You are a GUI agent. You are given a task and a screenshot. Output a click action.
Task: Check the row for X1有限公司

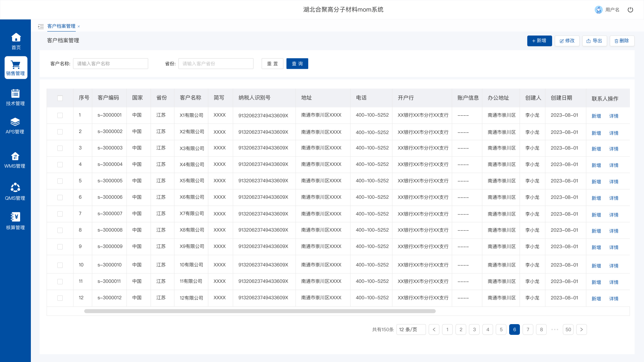60,115
